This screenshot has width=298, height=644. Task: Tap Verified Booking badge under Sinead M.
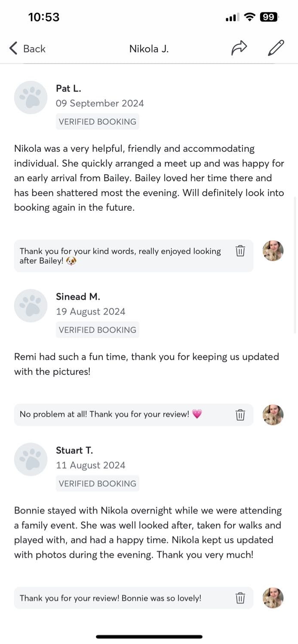coord(98,330)
